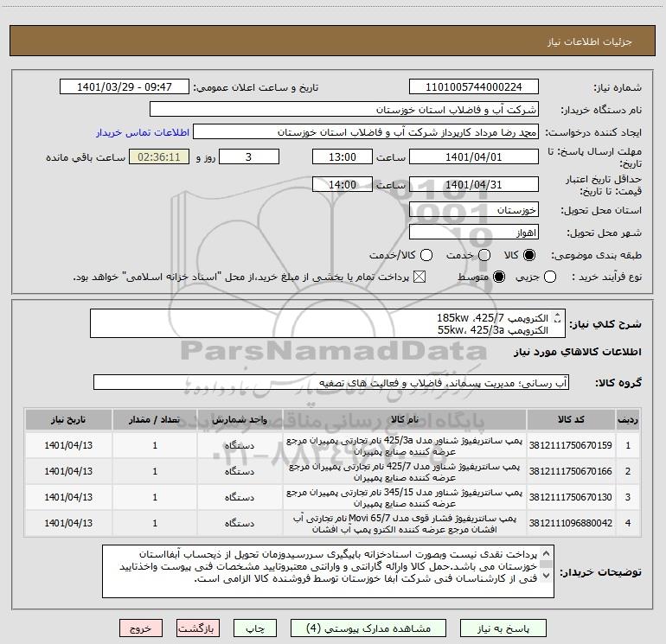Click the نام کالا column header
666x644 pixels.
tap(405, 420)
